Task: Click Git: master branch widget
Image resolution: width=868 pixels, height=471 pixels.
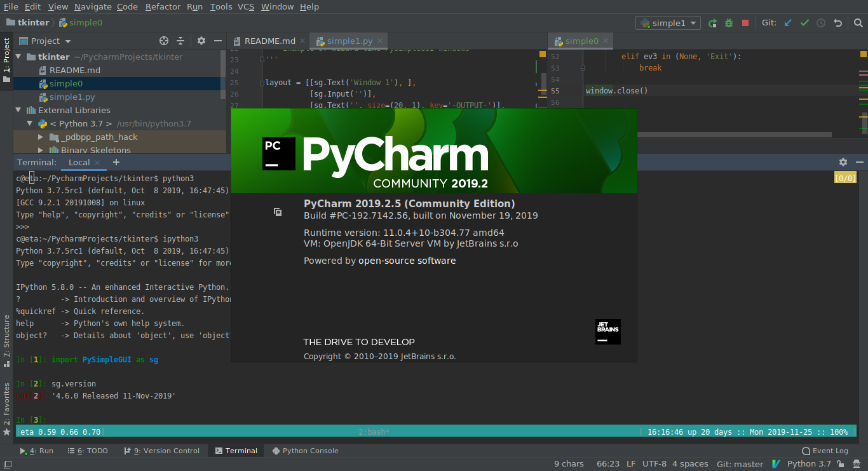Action: (x=740, y=464)
